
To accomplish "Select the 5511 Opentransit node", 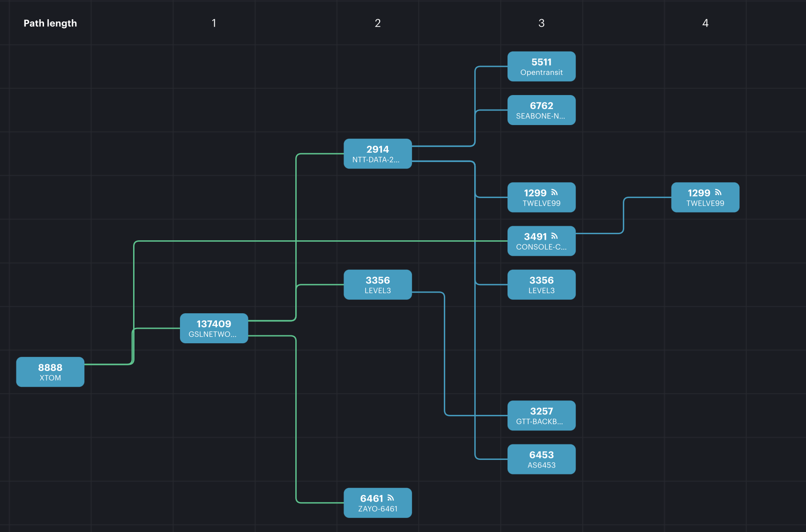I will [x=541, y=66].
